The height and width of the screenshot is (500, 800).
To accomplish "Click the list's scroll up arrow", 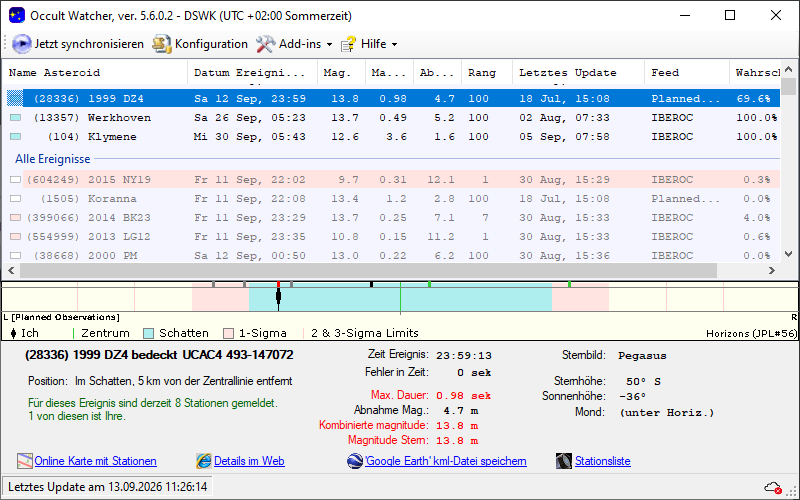I will pos(788,69).
